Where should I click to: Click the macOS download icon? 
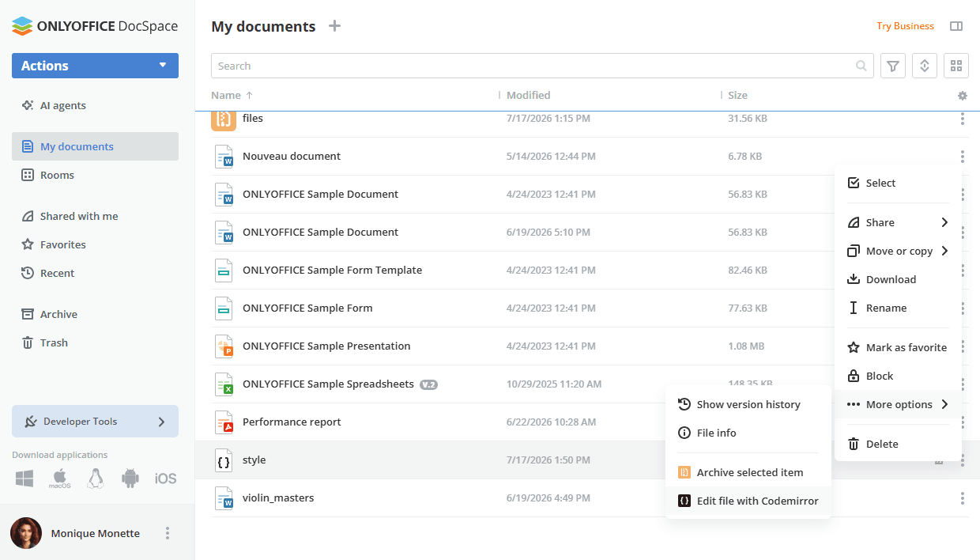pyautogui.click(x=60, y=478)
